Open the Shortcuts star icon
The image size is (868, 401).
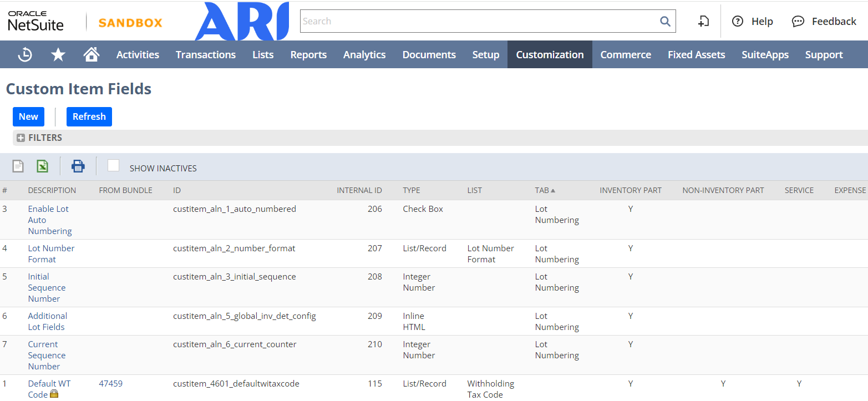coord(58,54)
